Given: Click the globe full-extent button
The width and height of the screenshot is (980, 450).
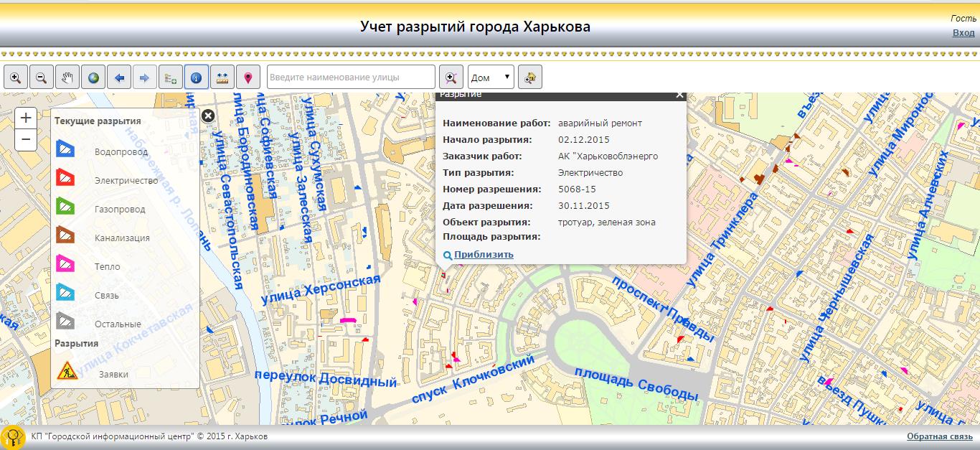Looking at the screenshot, I should click(x=93, y=77).
